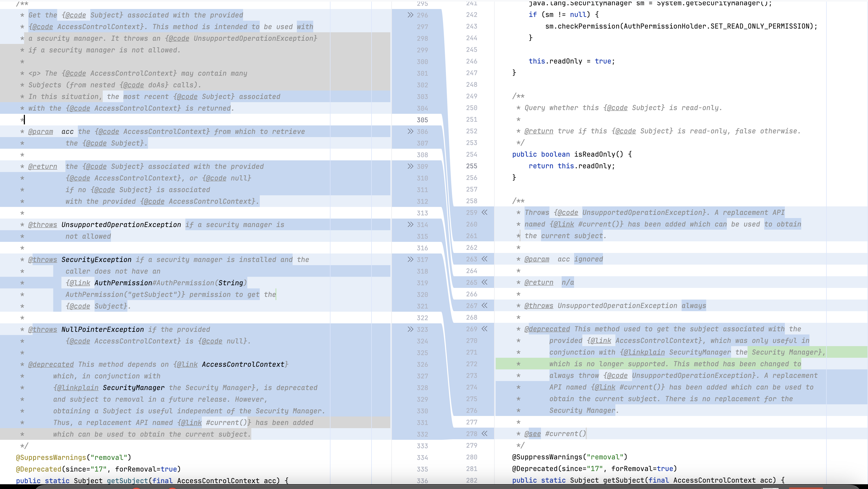Accept left @return change at line 309
This screenshot has width=868, height=489.
(410, 166)
